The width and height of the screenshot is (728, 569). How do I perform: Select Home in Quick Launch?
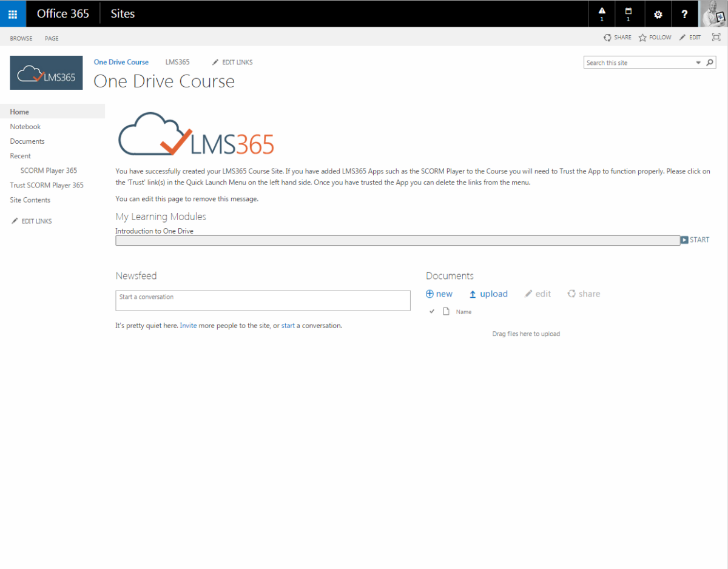[52, 112]
